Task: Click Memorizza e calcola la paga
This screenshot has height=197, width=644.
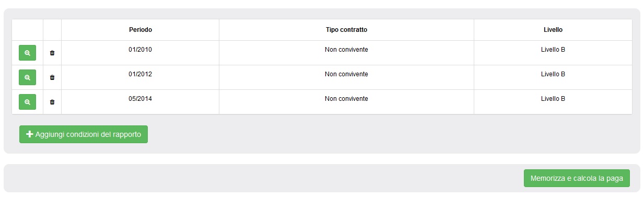Action: pyautogui.click(x=577, y=178)
